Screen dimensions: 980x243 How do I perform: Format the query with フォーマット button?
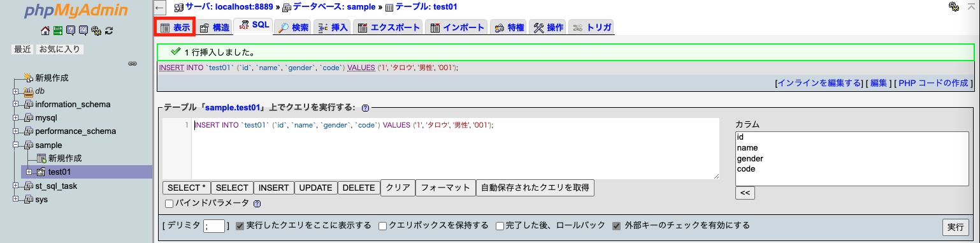(445, 188)
